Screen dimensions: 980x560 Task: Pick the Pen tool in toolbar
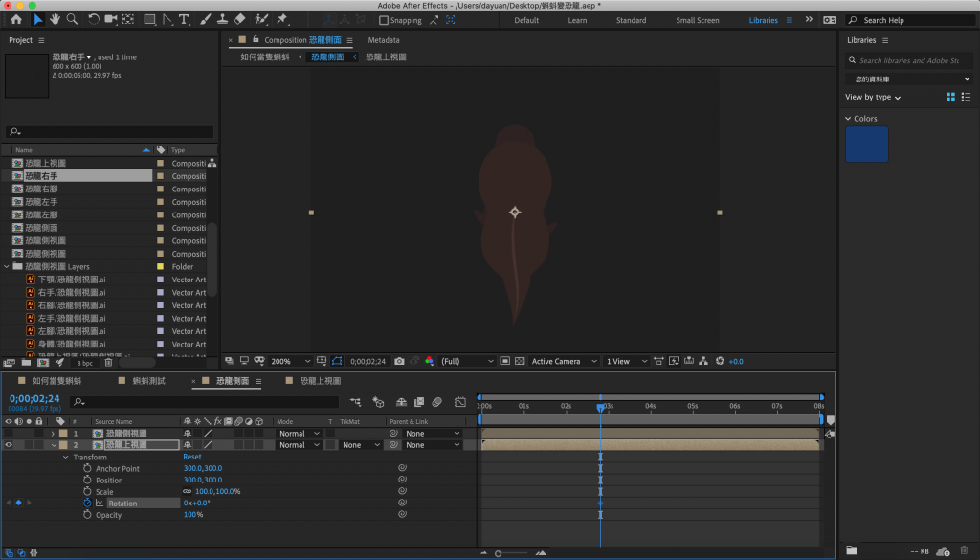167,19
